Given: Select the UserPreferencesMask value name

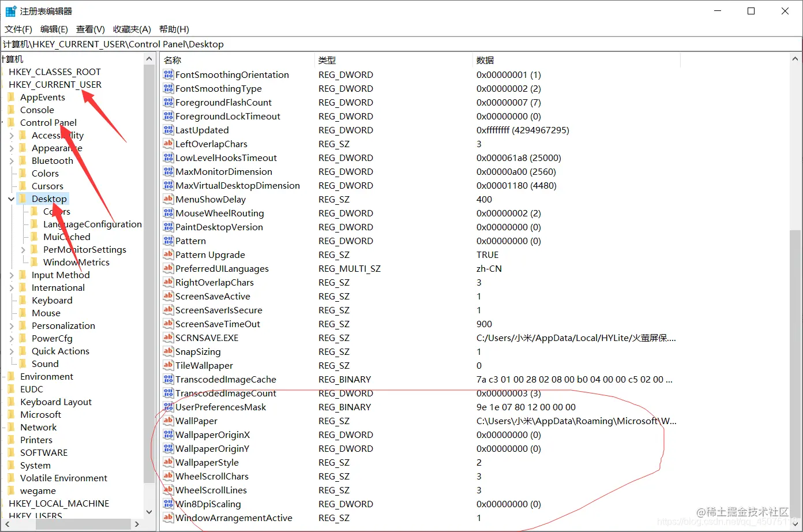Looking at the screenshot, I should [x=221, y=407].
